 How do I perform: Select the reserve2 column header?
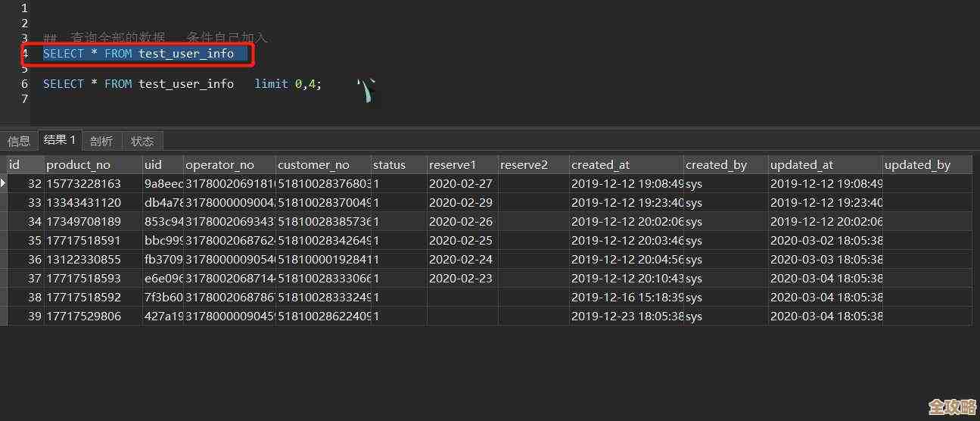click(534, 164)
